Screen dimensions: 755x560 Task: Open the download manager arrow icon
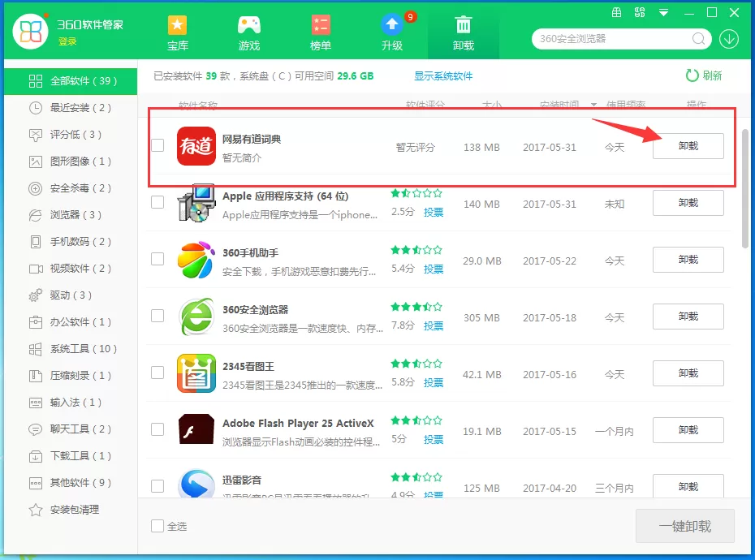coord(729,39)
